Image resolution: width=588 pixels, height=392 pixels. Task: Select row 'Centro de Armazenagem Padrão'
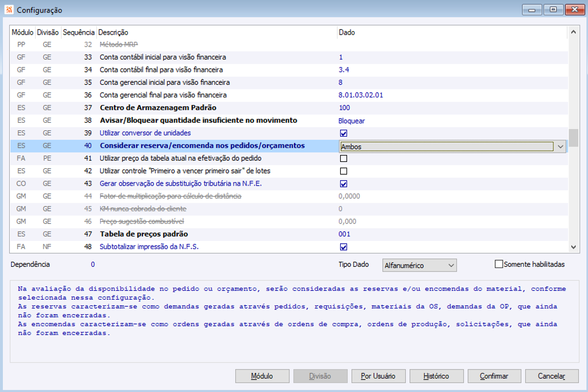pyautogui.click(x=289, y=108)
